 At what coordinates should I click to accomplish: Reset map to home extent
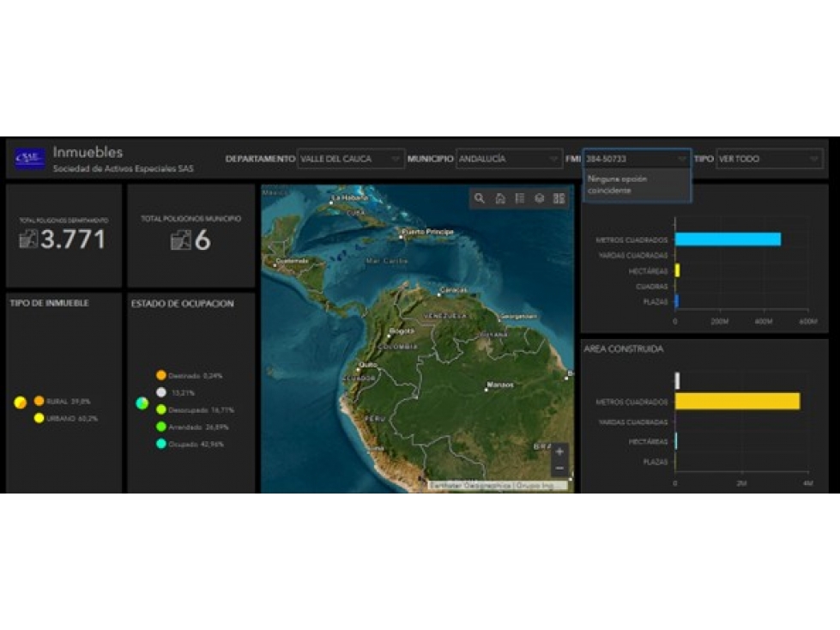(500, 199)
